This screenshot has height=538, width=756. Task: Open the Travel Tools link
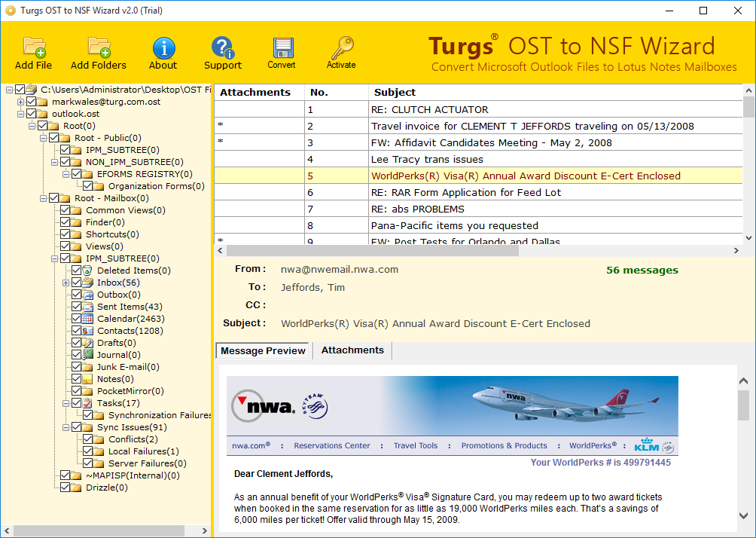point(416,446)
